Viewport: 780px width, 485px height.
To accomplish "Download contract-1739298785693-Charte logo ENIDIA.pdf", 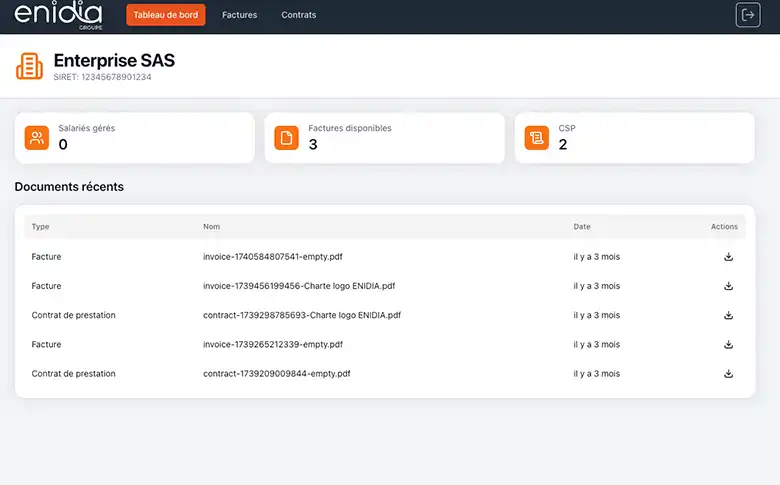I will pyautogui.click(x=728, y=315).
